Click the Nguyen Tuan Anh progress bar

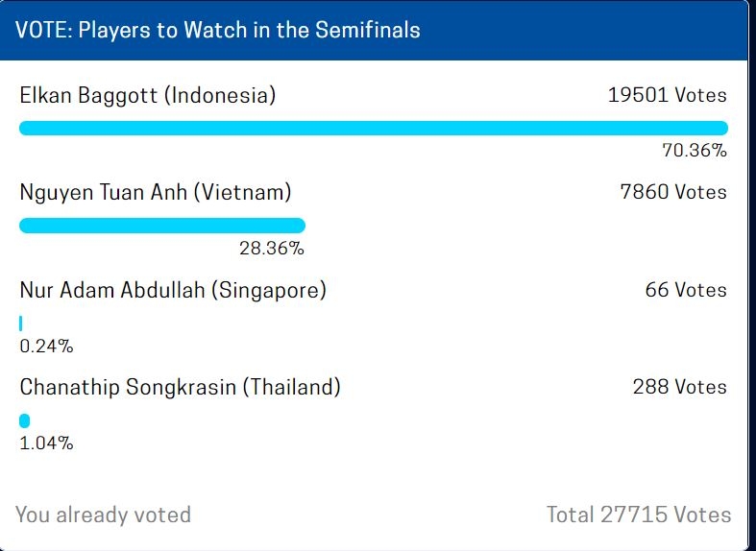(162, 226)
